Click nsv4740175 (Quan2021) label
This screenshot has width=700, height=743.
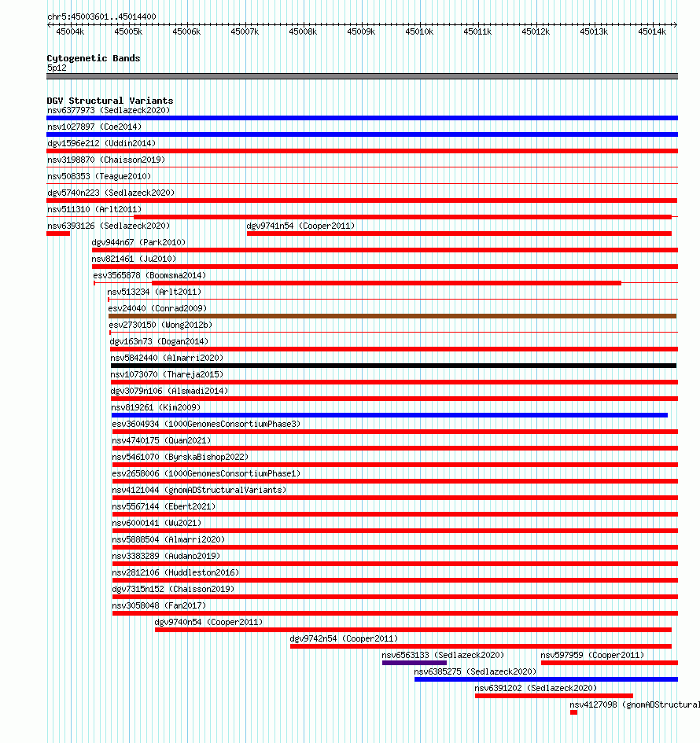pyautogui.click(x=161, y=441)
